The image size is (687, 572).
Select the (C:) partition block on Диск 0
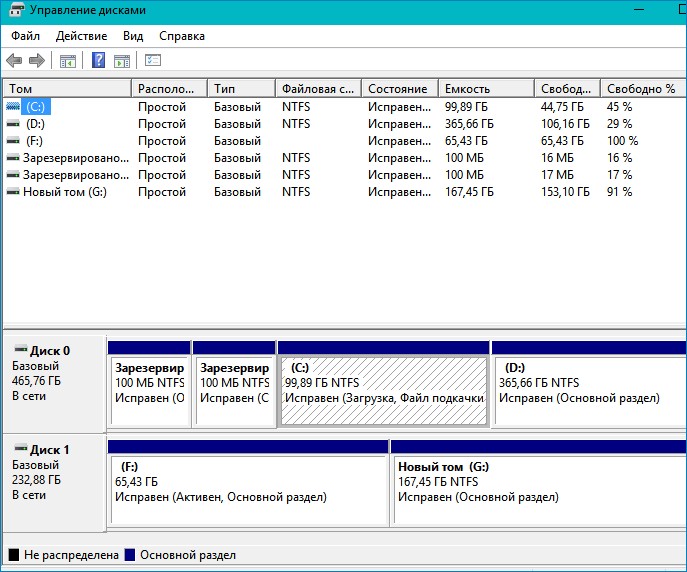384,390
